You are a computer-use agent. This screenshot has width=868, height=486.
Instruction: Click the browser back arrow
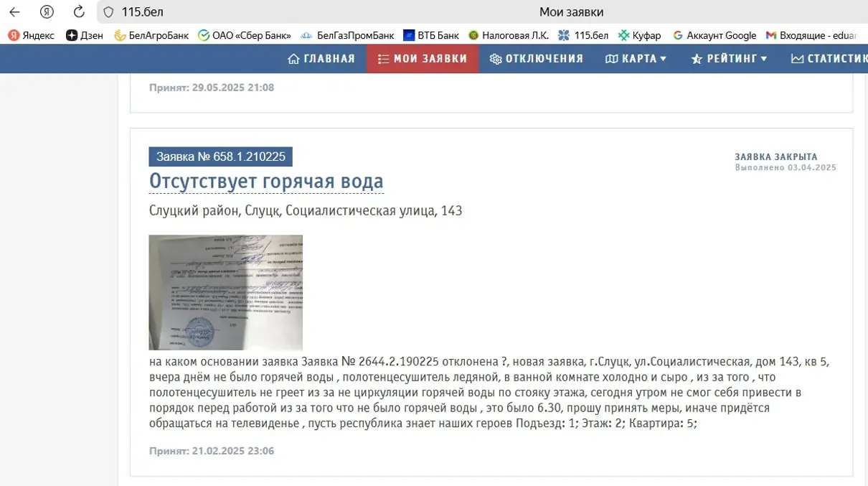point(14,12)
